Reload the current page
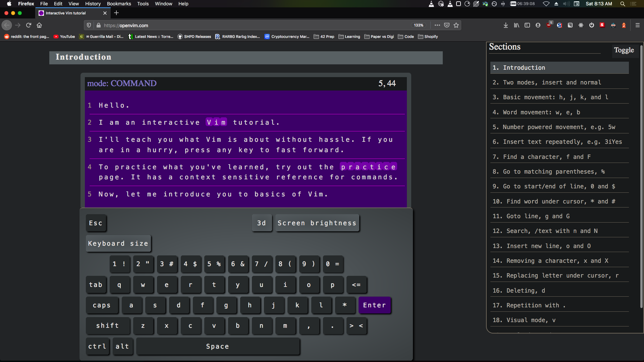The height and width of the screenshot is (362, 644). tap(29, 25)
